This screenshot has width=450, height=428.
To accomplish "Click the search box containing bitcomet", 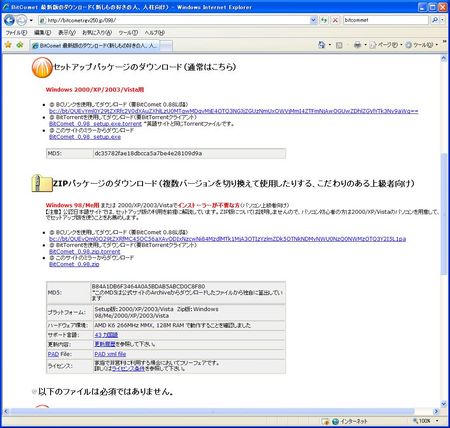I will click(385, 20).
